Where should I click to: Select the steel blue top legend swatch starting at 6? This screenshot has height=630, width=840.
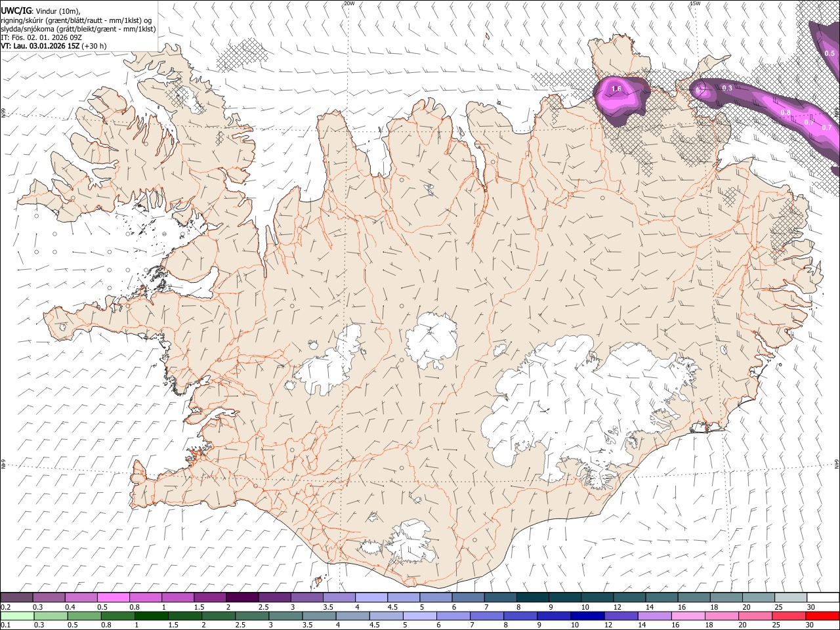(x=468, y=597)
